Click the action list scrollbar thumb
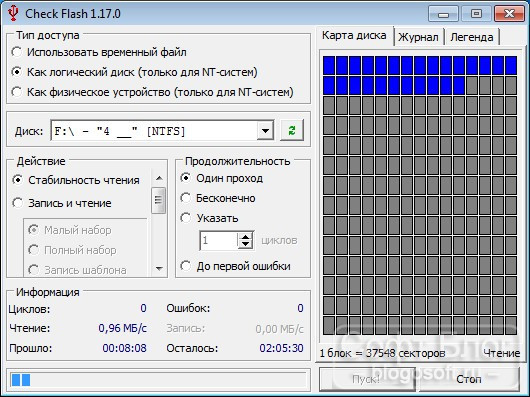This screenshot has height=397, width=530. (x=159, y=200)
